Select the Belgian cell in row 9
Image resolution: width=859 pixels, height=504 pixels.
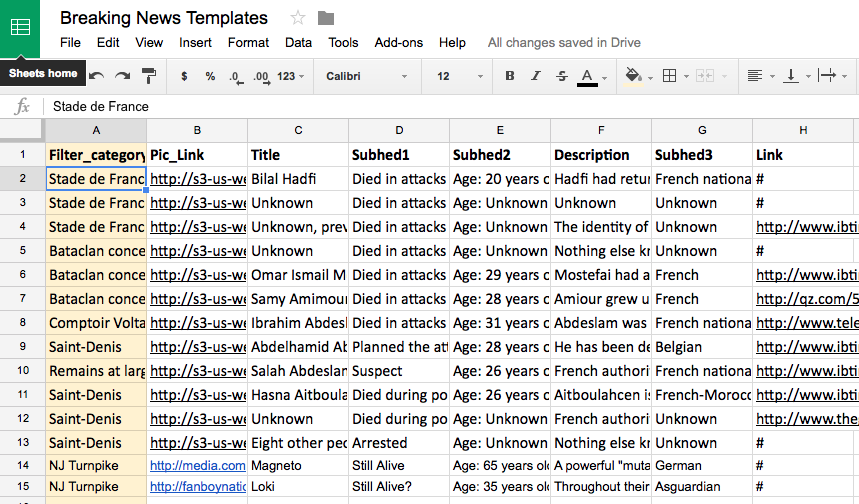702,347
